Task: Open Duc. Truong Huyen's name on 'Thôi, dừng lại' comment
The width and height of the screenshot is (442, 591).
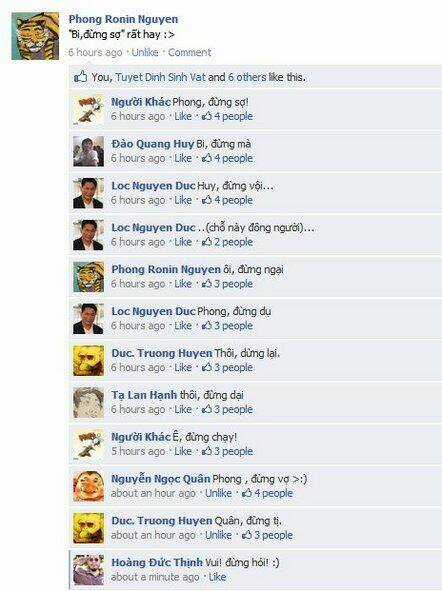Action: click(x=162, y=353)
